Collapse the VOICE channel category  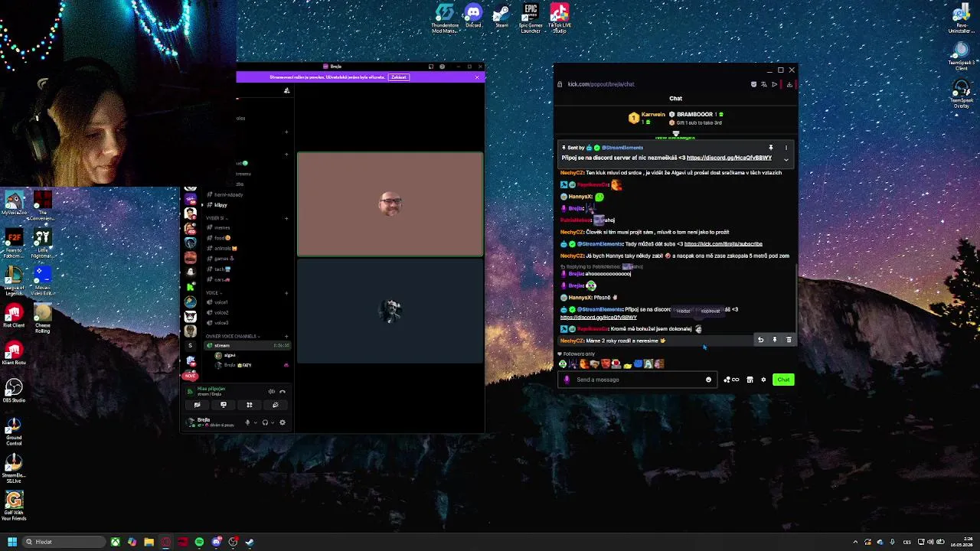214,293
